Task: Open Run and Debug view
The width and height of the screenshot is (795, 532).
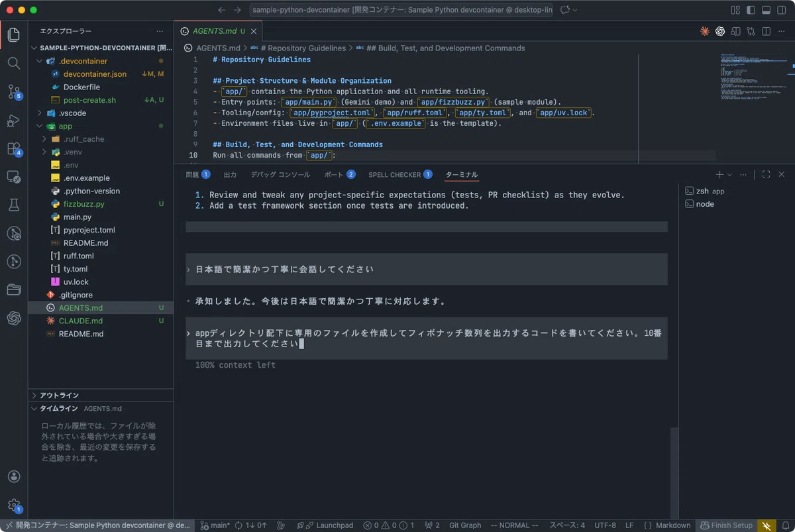Action: tap(14, 121)
